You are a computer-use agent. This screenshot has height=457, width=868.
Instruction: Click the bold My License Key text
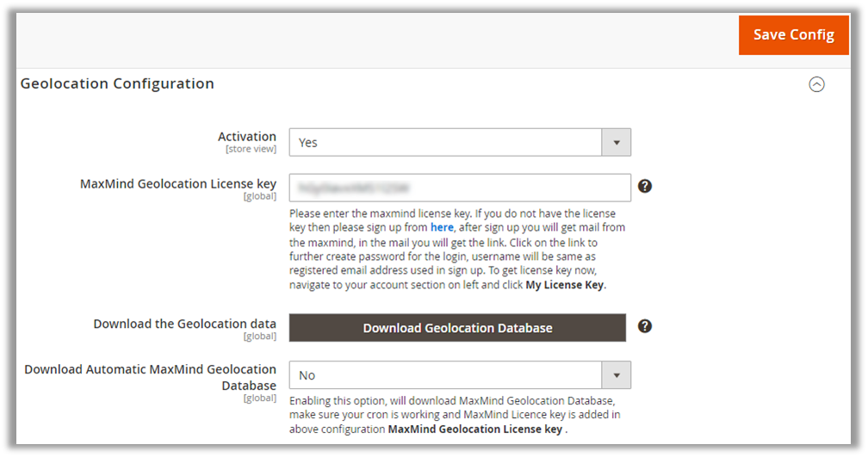click(565, 285)
